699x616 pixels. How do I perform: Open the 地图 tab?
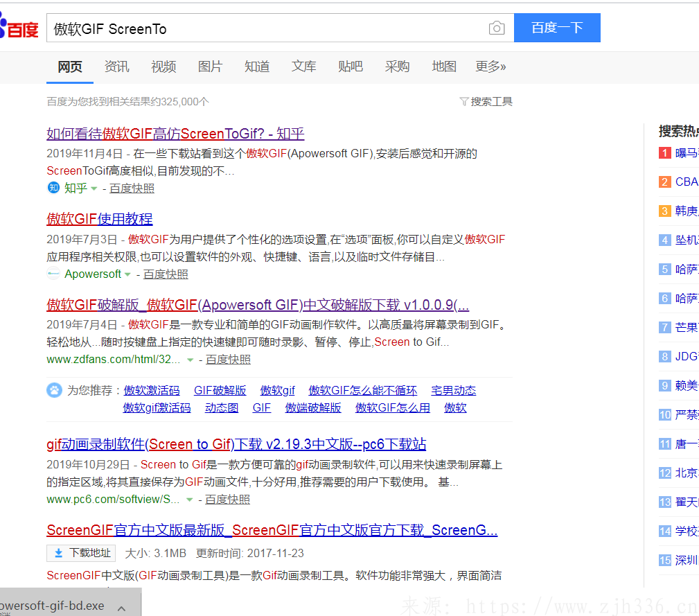click(444, 67)
